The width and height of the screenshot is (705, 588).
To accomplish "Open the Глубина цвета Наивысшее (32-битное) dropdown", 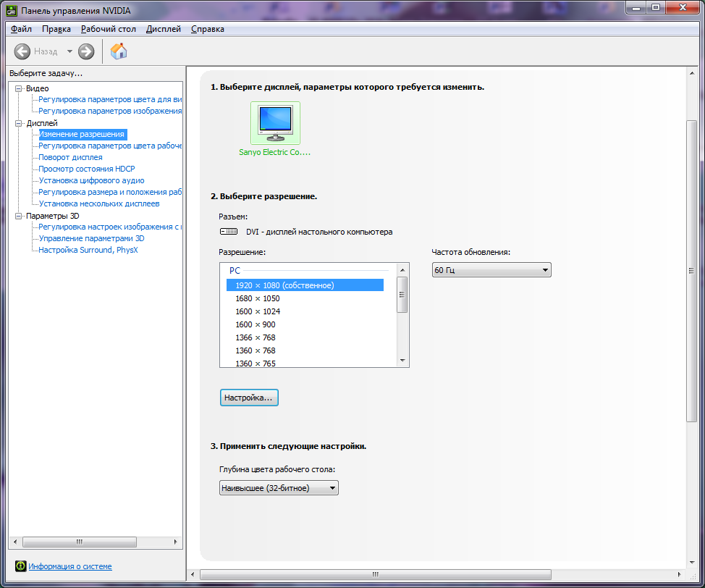I will click(x=279, y=488).
